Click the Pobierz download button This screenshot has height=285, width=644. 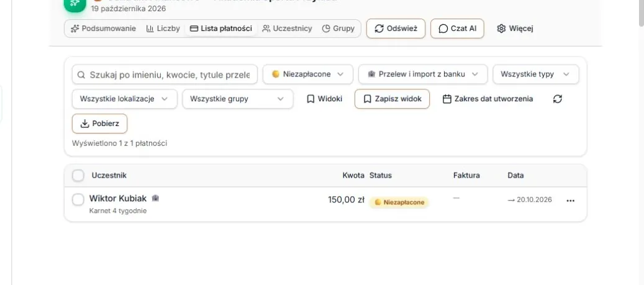click(x=100, y=124)
